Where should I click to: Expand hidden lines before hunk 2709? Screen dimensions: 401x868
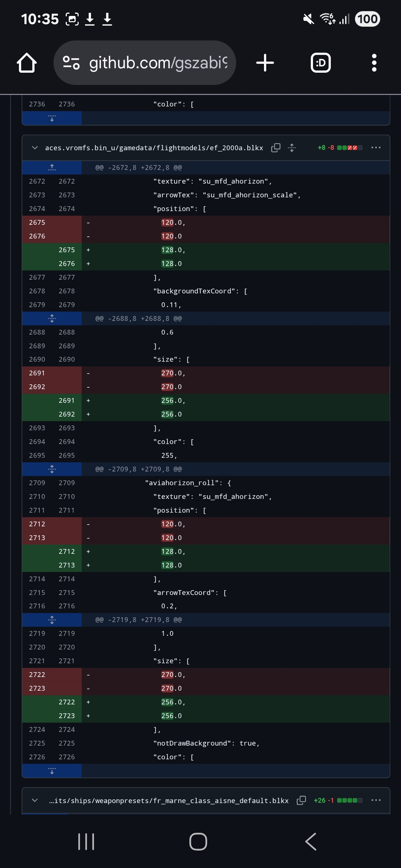tap(52, 469)
